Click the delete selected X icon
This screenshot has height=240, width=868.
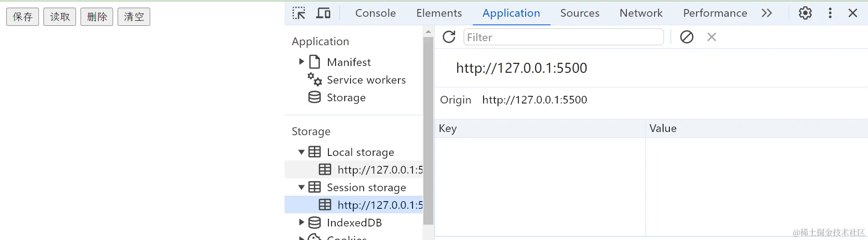711,37
